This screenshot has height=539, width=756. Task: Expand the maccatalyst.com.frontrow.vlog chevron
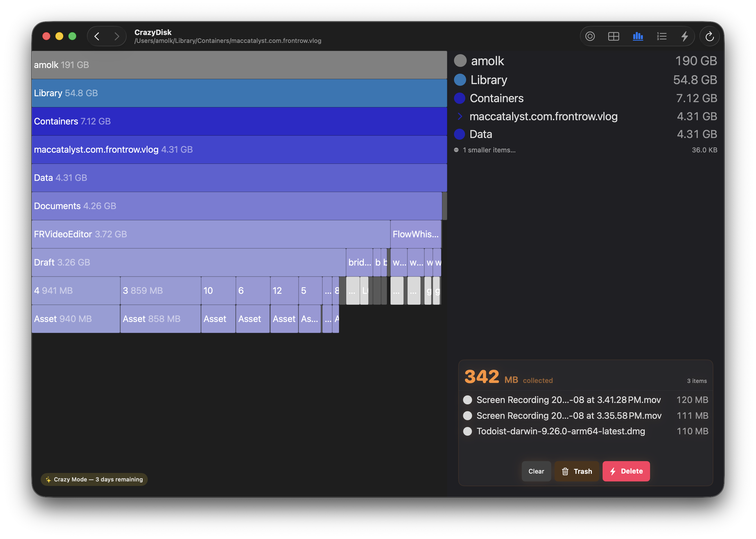pyautogui.click(x=460, y=117)
